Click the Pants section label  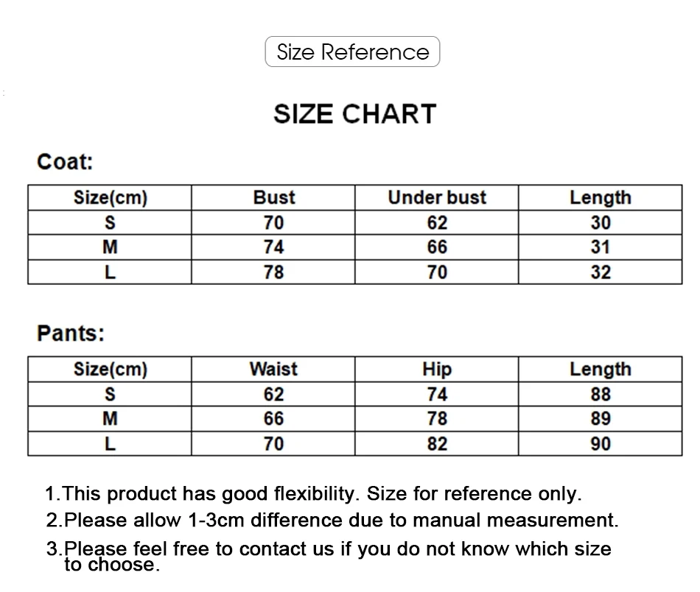71,334
